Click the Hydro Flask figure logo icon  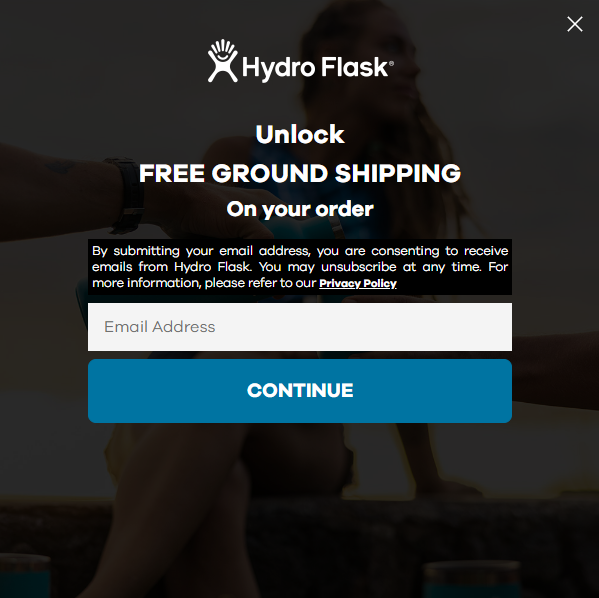point(223,61)
